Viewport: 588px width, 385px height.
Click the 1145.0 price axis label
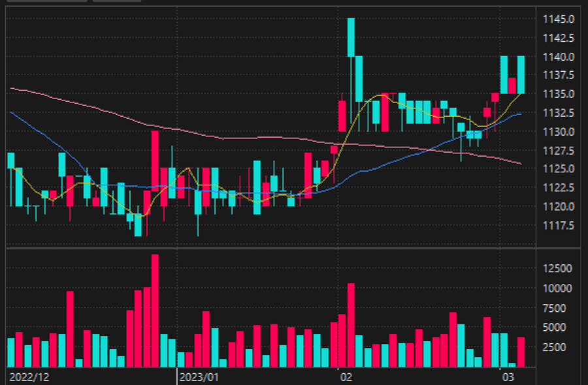(x=559, y=19)
